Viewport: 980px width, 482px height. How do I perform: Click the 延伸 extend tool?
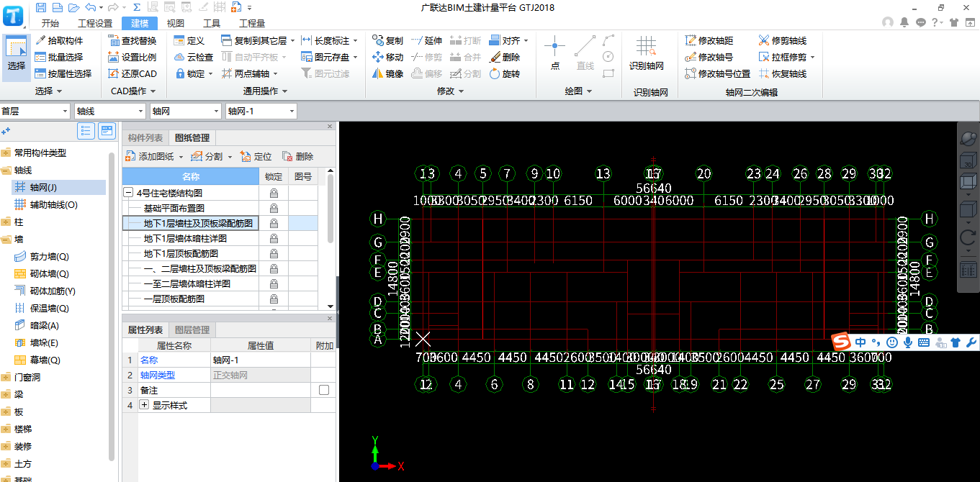[426, 40]
